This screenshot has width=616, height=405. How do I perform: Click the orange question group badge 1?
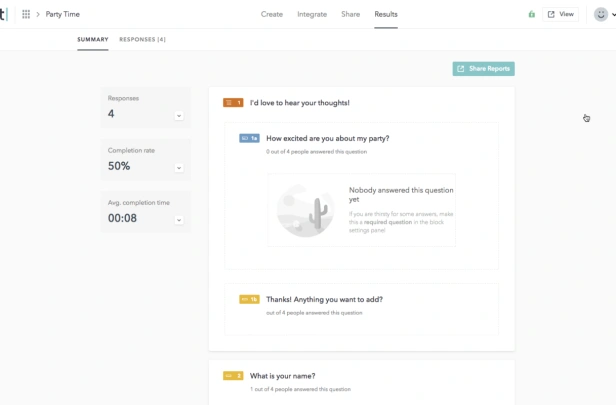[233, 103]
